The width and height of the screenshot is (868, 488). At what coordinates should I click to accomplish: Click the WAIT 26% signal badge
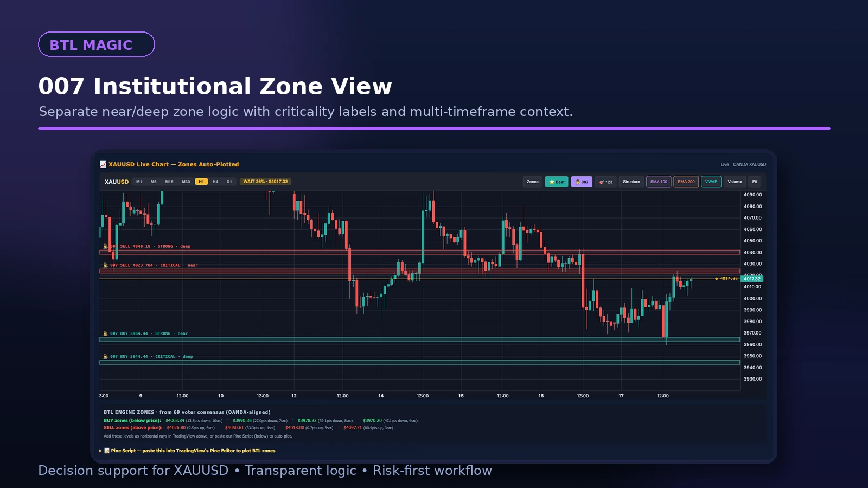265,182
